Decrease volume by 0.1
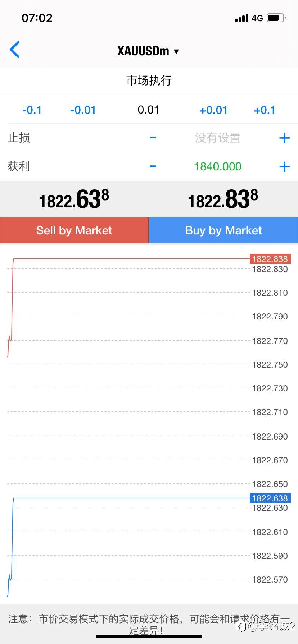298x644 pixels. tap(32, 110)
